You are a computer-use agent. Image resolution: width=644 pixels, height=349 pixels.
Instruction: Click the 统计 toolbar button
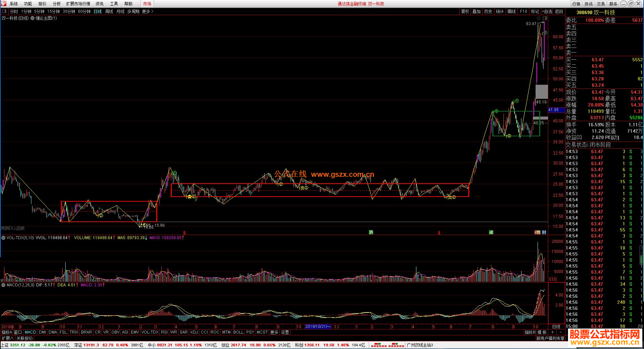pos(500,11)
